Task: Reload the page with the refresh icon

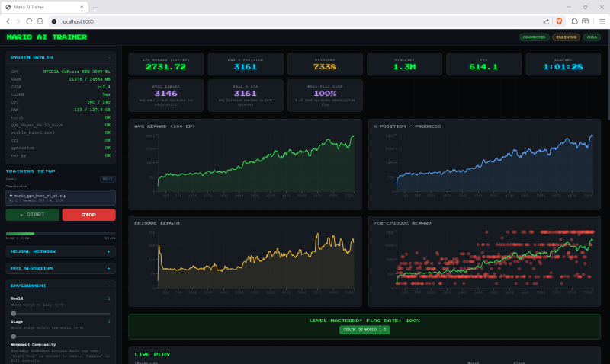Action: [30, 21]
